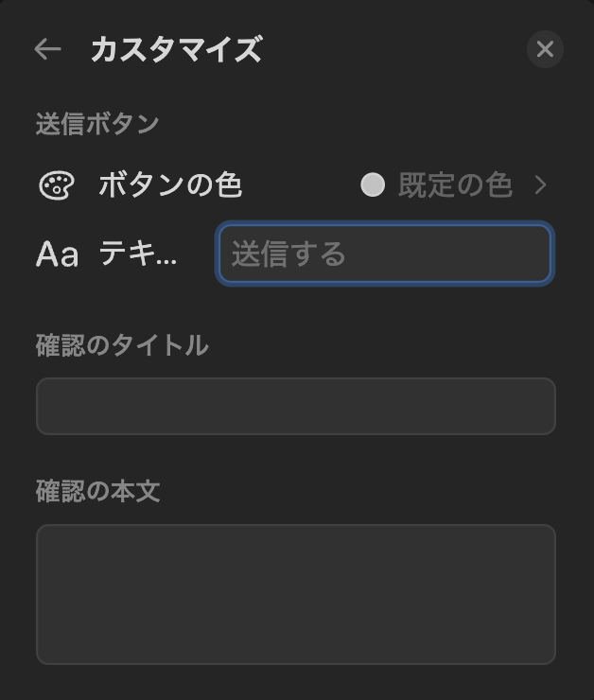Click into the 確認のタイトル input box
Screen dimensions: 594x700
point(295,406)
